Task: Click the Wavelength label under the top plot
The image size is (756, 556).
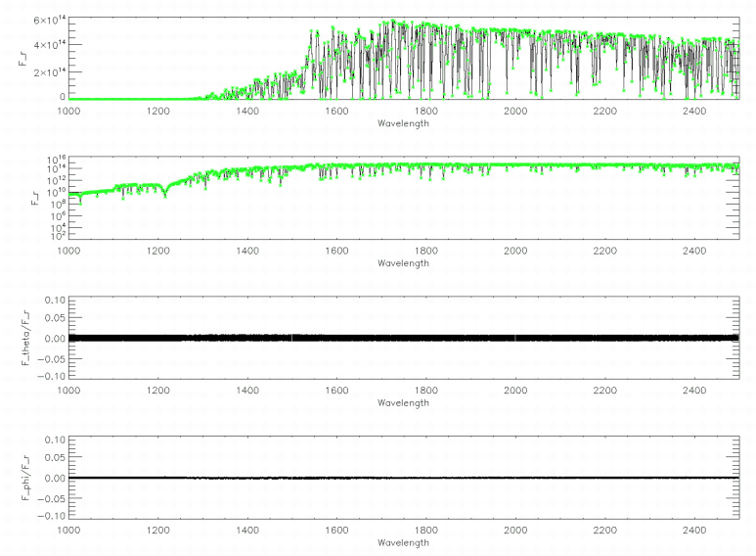Action: (402, 123)
